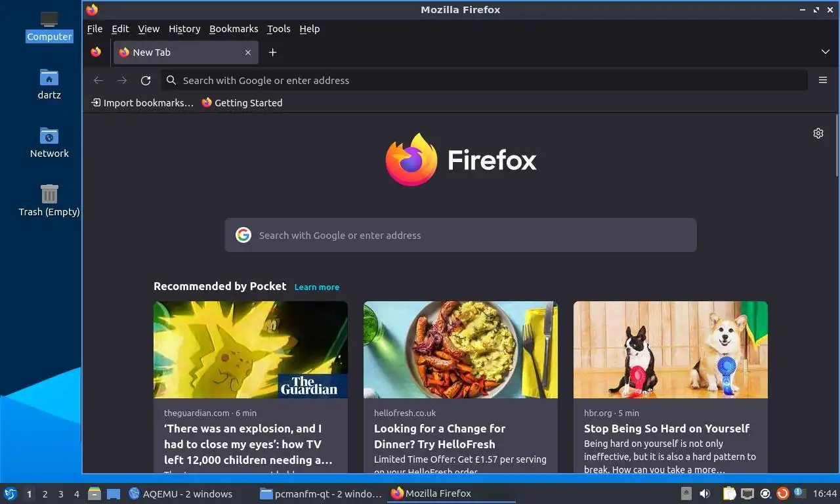The width and height of the screenshot is (840, 504).
Task: Click the back navigation arrow
Action: (98, 80)
